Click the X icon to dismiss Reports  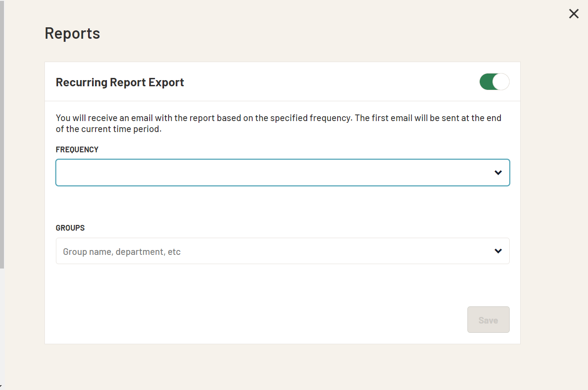(x=573, y=14)
